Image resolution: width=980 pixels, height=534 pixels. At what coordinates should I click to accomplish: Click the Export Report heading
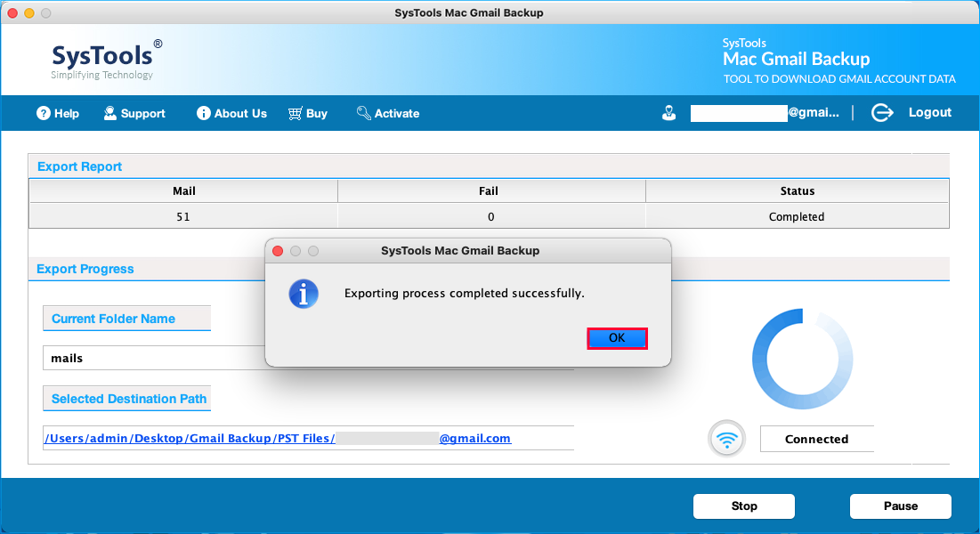click(x=79, y=166)
